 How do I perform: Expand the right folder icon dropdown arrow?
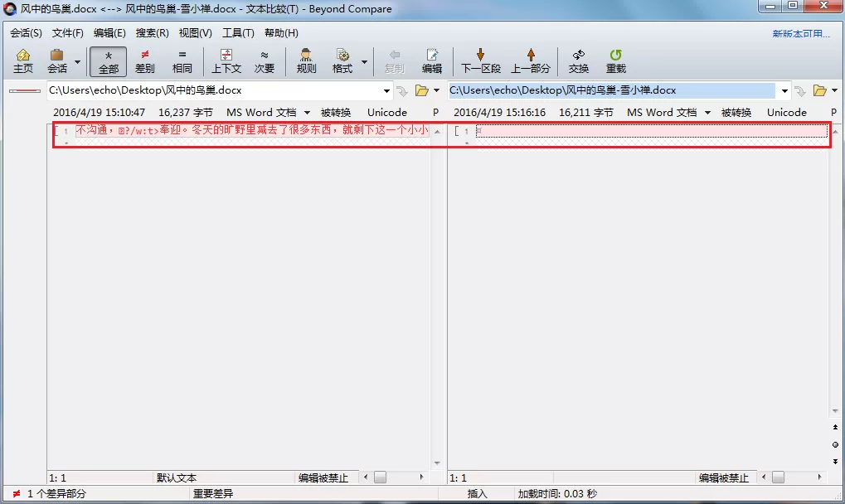click(835, 91)
